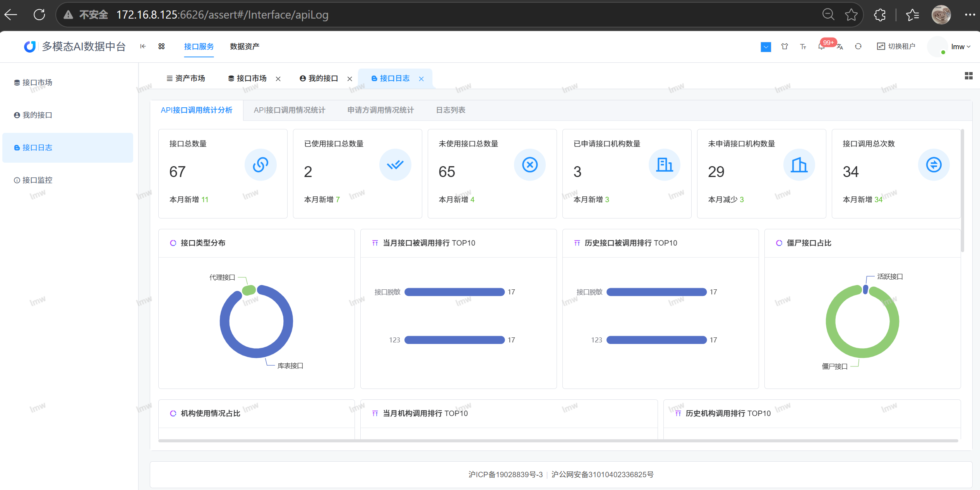Click 接口脱敏 bar in 当月接口被调用排行
This screenshot has width=980, height=490.
pos(454,292)
